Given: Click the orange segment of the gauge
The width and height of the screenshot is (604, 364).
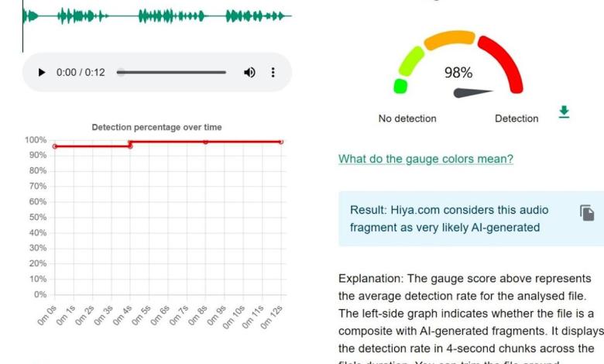Looking at the screenshot, I should pyautogui.click(x=449, y=38).
